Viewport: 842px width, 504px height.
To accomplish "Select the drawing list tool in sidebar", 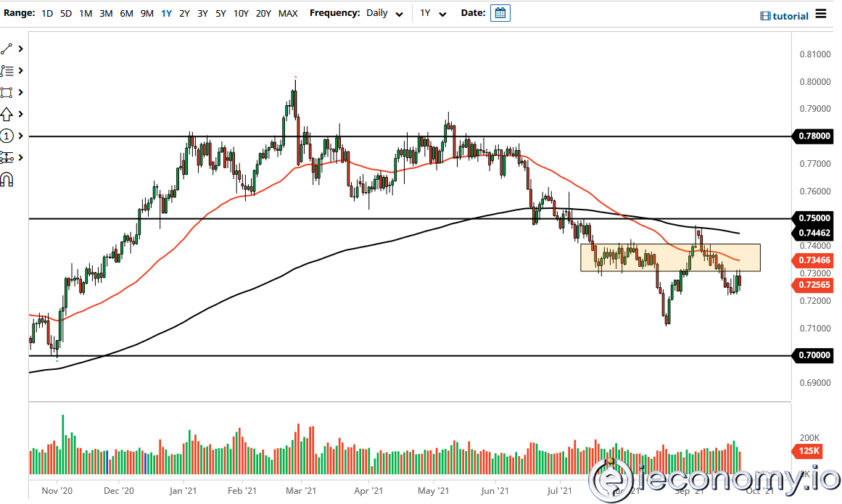I will pos(9,70).
